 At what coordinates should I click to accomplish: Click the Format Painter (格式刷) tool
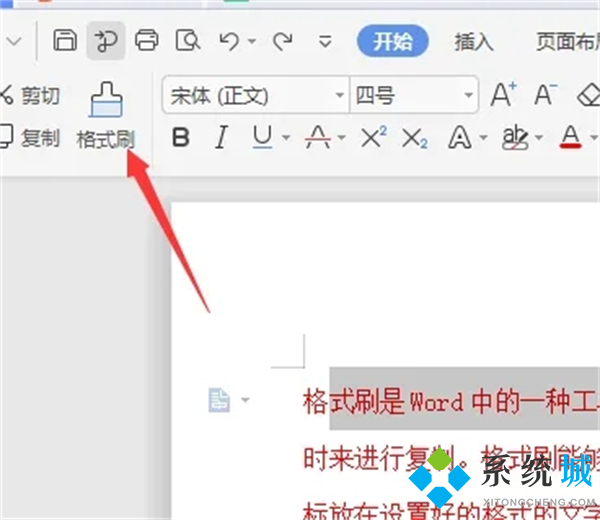pos(105,117)
